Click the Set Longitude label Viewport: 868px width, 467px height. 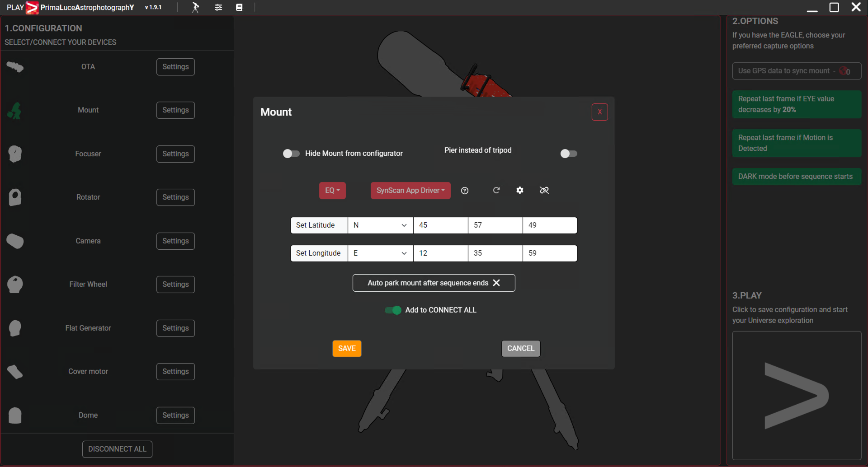click(319, 253)
